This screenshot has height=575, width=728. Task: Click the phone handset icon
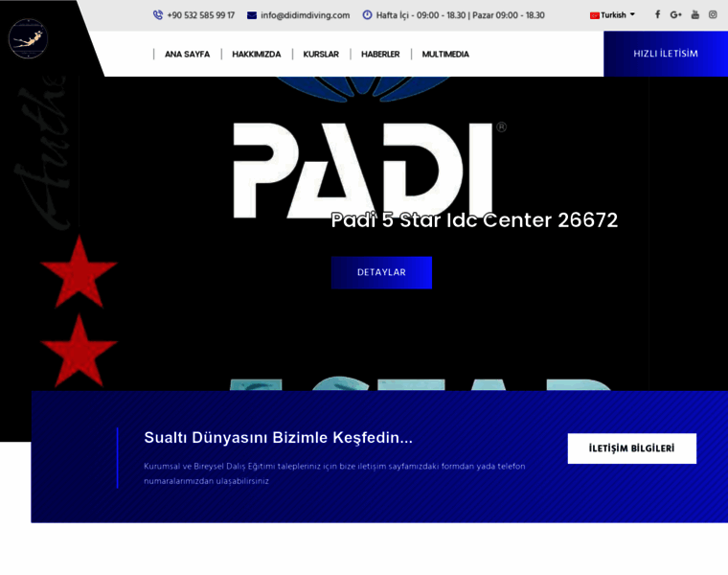tap(158, 15)
